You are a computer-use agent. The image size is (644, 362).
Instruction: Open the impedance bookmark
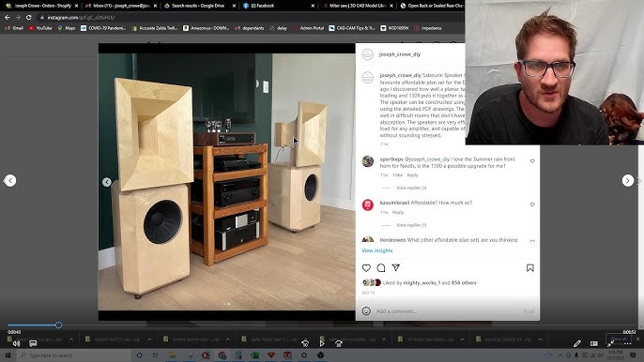click(x=427, y=28)
